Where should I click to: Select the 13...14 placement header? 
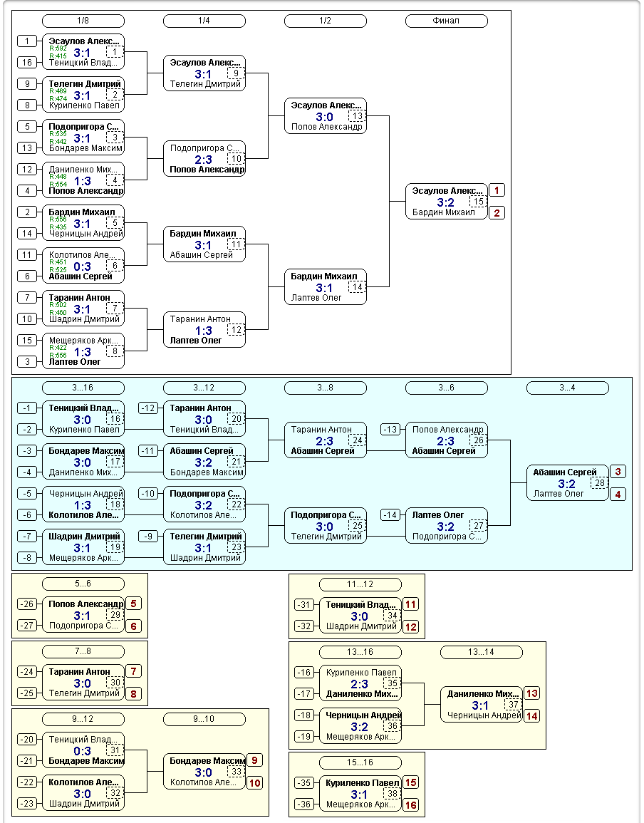482,652
